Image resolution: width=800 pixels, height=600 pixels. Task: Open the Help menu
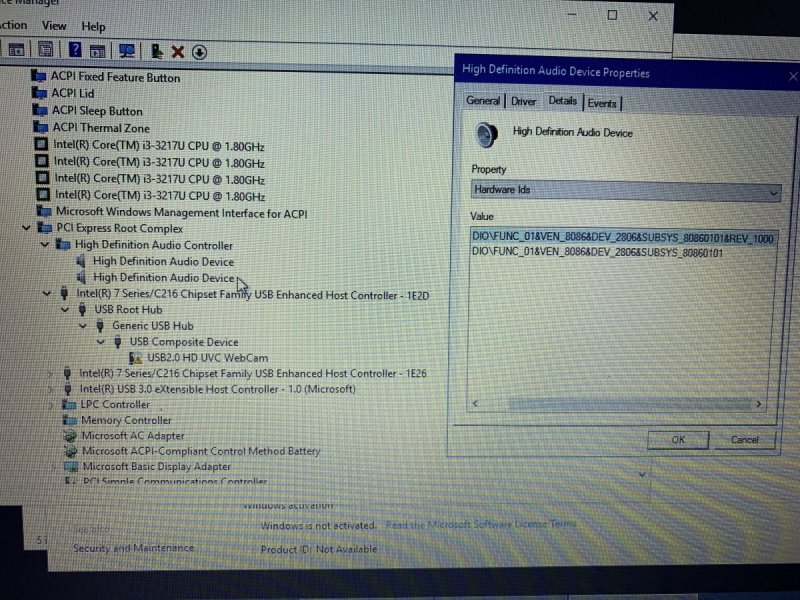tap(93, 27)
